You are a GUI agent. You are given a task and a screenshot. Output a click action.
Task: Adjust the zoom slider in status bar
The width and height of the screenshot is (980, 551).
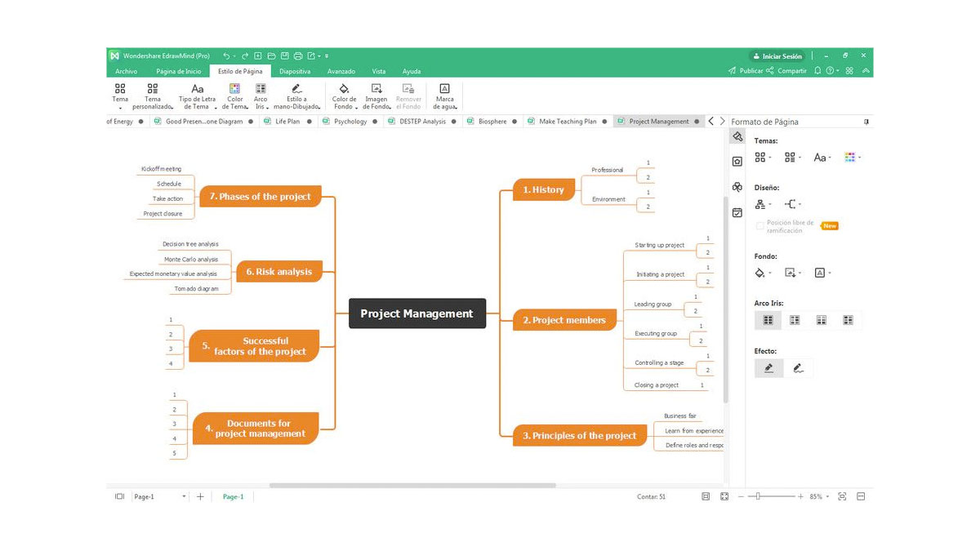(x=759, y=496)
